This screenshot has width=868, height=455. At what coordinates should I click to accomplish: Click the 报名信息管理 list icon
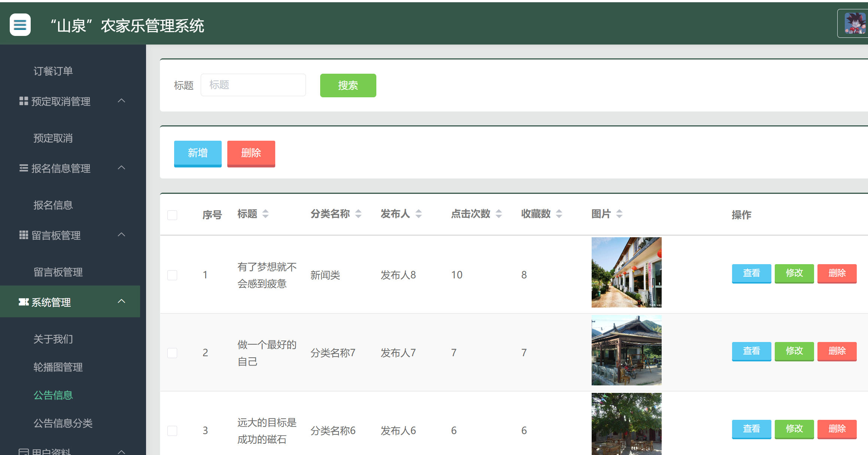point(23,168)
